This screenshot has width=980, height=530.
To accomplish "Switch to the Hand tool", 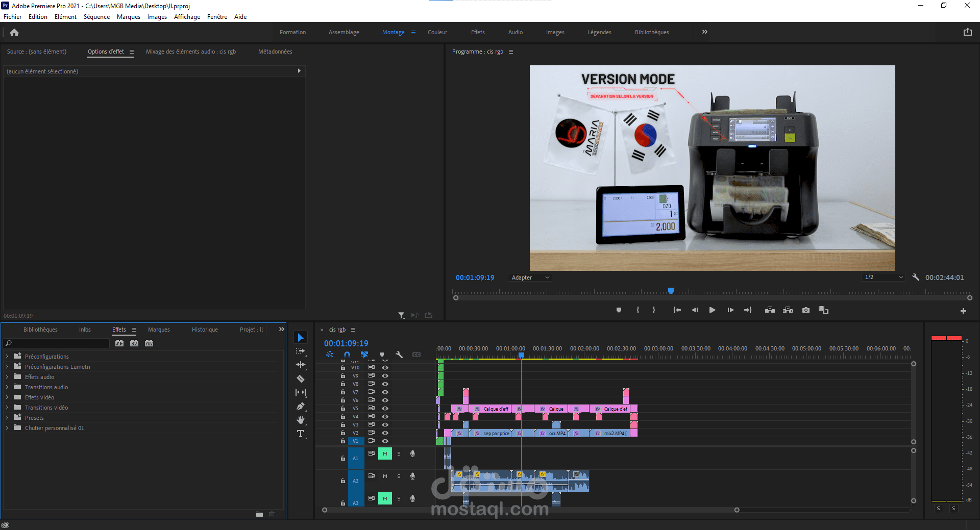I will 301,420.
